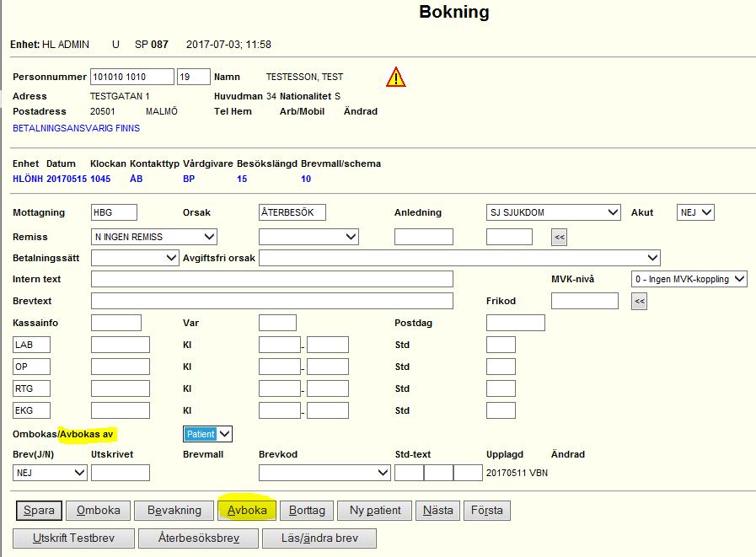Expand the Brev(J/N) dropdown set to NEJ
The width and height of the screenshot is (756, 557).
click(x=50, y=473)
